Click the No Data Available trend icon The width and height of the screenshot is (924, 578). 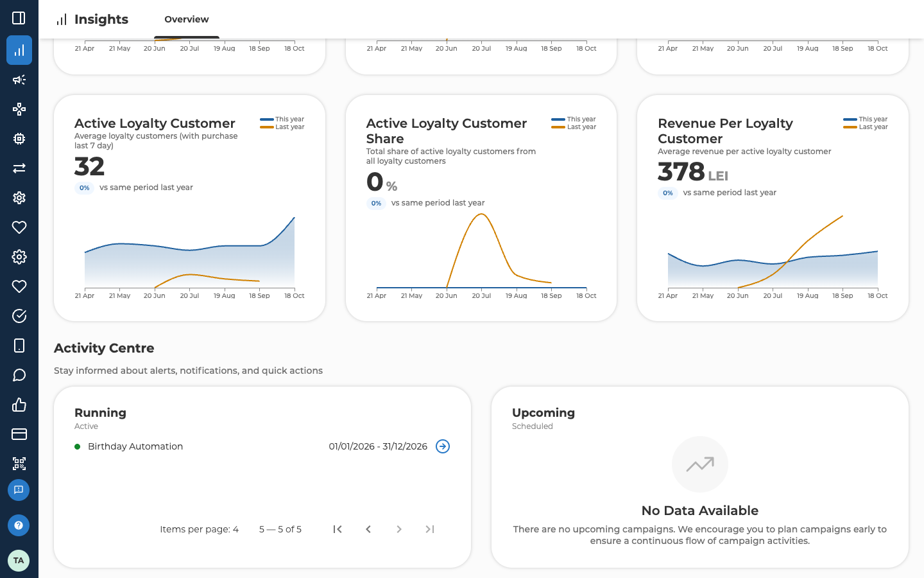pos(700,464)
